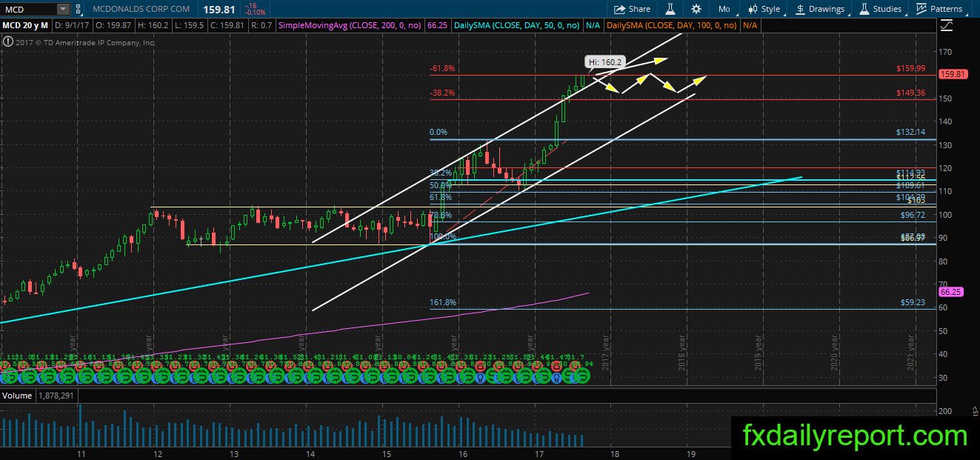The height and width of the screenshot is (460, 980).
Task: Click the 161.8% Fibonacci label
Action: coord(443,302)
